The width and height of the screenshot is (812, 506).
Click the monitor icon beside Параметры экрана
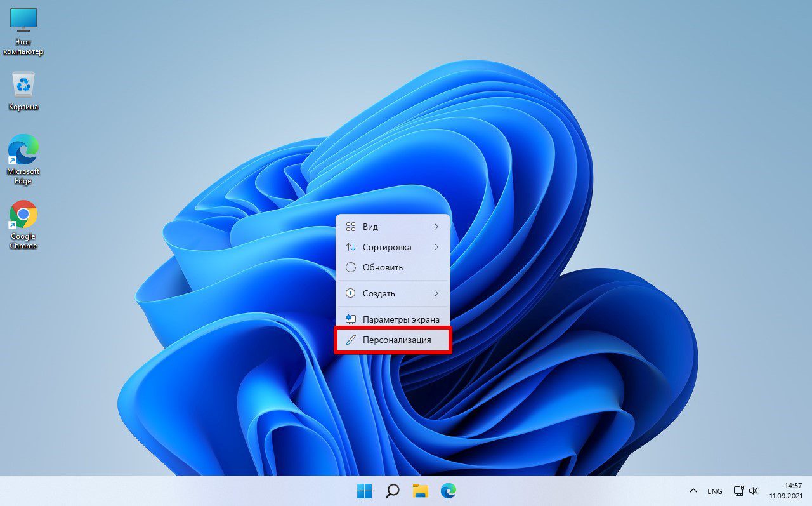point(350,319)
